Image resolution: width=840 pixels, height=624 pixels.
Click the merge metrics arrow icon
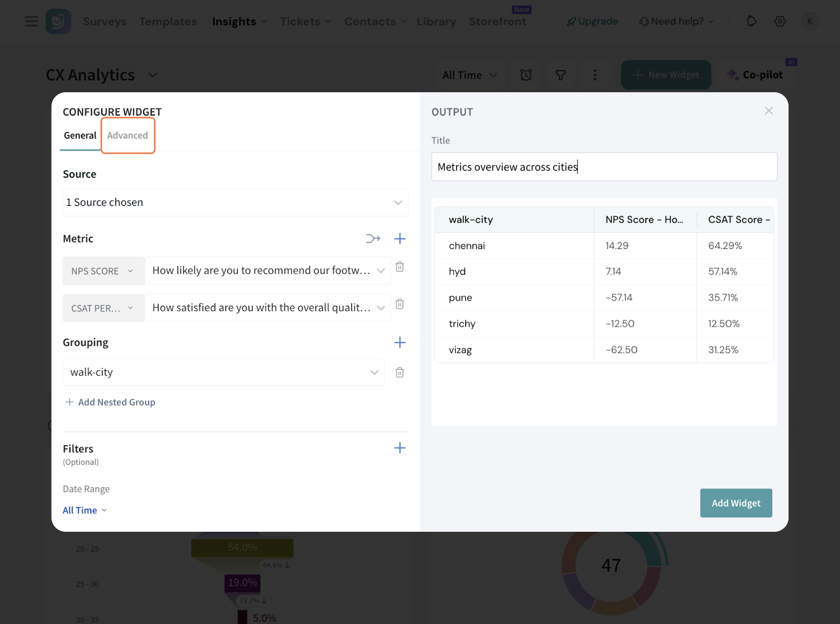pyautogui.click(x=373, y=239)
